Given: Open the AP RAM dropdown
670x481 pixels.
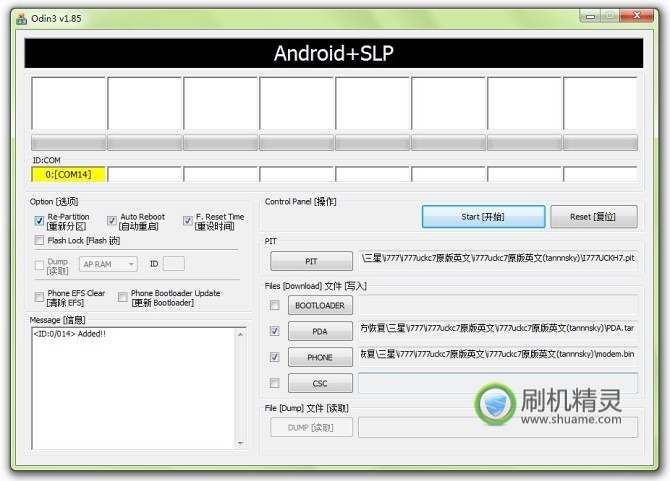Looking at the screenshot, I should tap(108, 264).
